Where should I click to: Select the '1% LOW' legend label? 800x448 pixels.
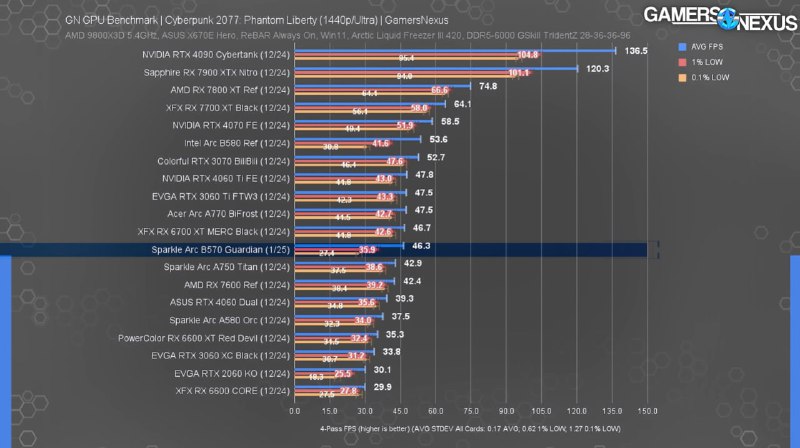point(707,62)
